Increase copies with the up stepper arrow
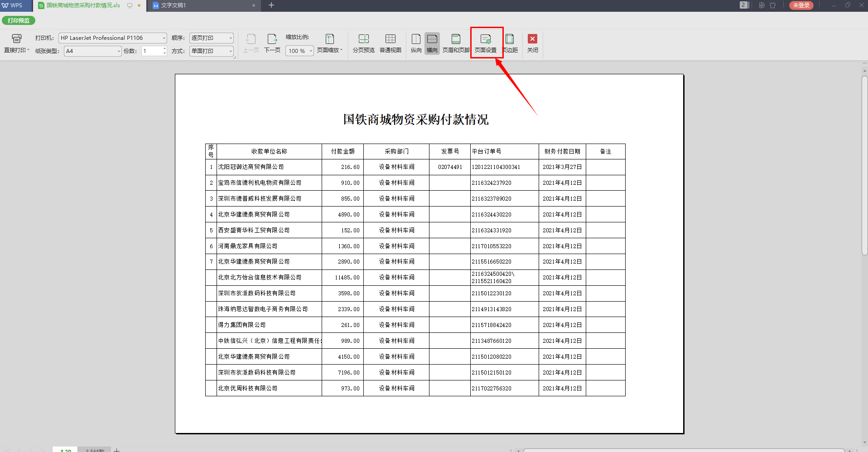 click(164, 48)
